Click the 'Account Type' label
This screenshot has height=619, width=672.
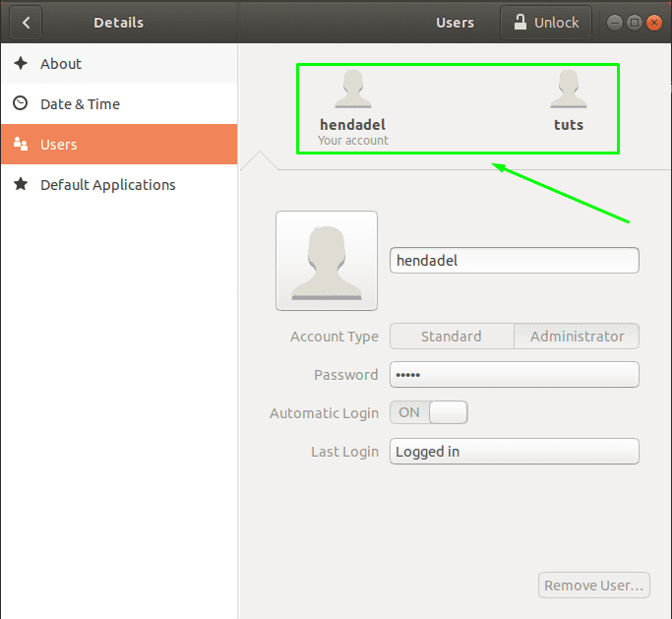(335, 337)
